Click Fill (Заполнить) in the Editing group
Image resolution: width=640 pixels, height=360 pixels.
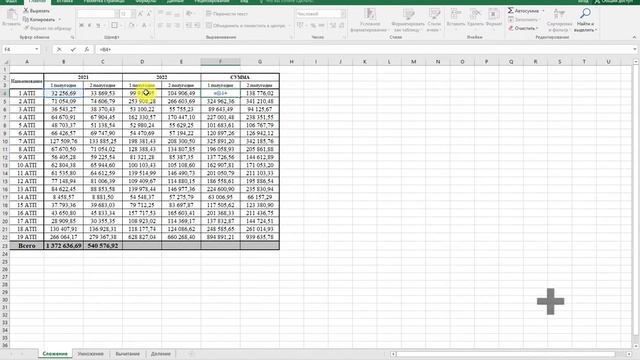click(523, 20)
